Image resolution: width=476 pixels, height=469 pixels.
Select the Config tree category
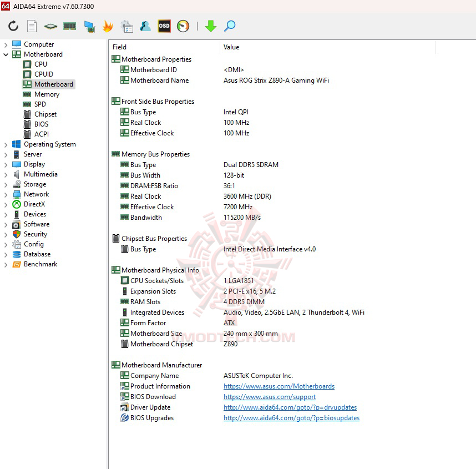pos(34,245)
